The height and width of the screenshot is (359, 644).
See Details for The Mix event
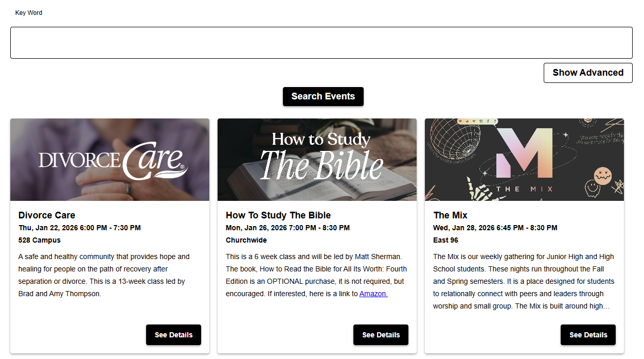[x=588, y=335]
